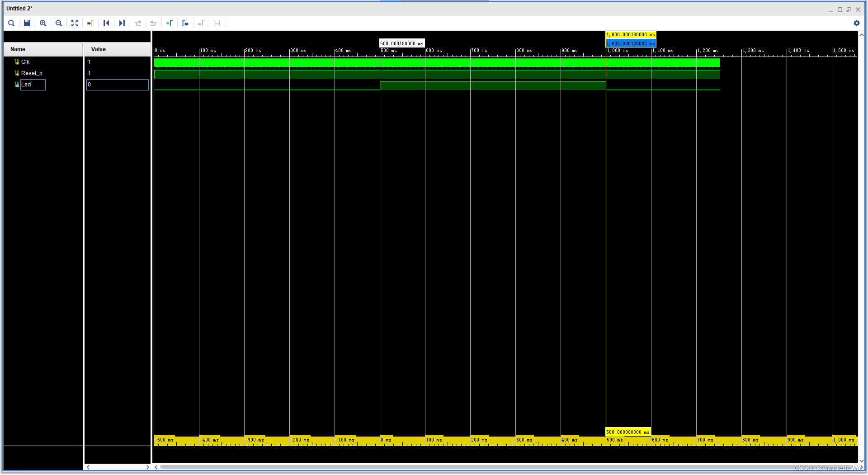Click the Next Transition icon

pyautogui.click(x=154, y=23)
